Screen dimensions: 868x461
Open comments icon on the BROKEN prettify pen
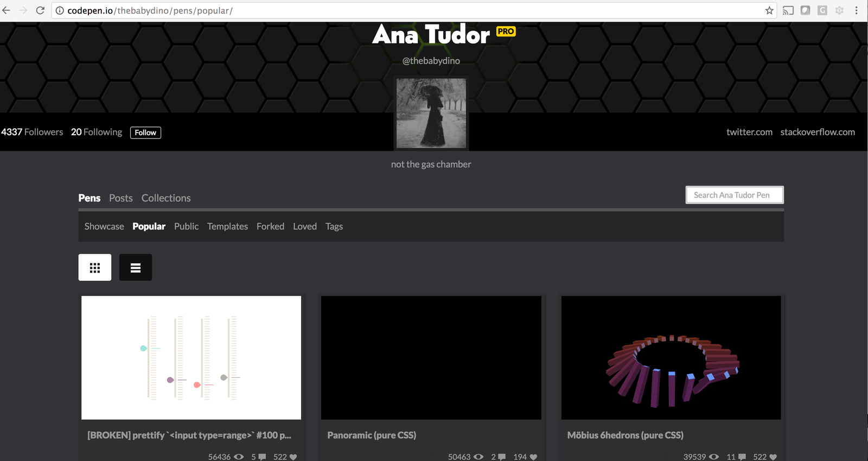click(x=262, y=457)
